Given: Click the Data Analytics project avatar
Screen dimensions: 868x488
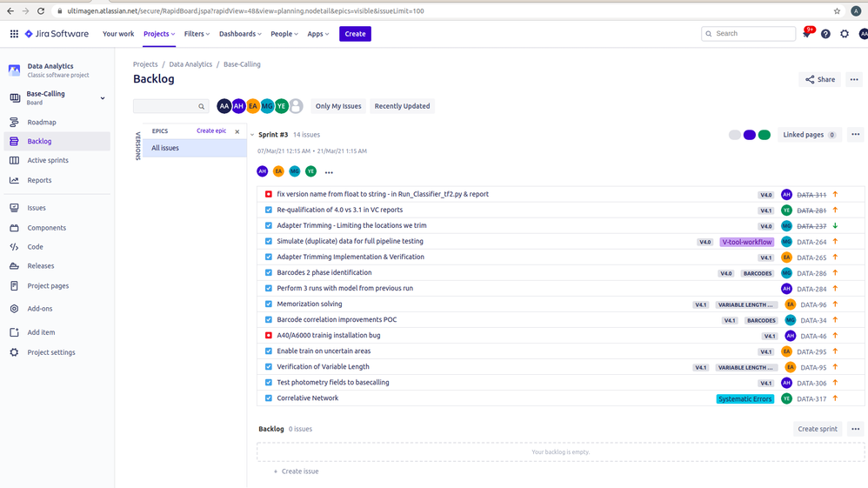Looking at the screenshot, I should 15,70.
